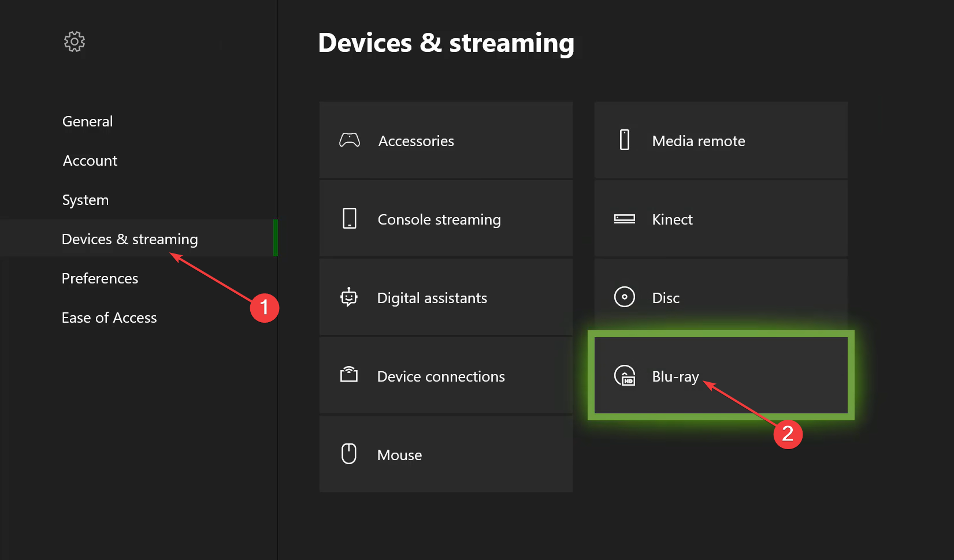Click the controller icon beside Accessories
Viewport: 954px width, 560px height.
(x=350, y=140)
